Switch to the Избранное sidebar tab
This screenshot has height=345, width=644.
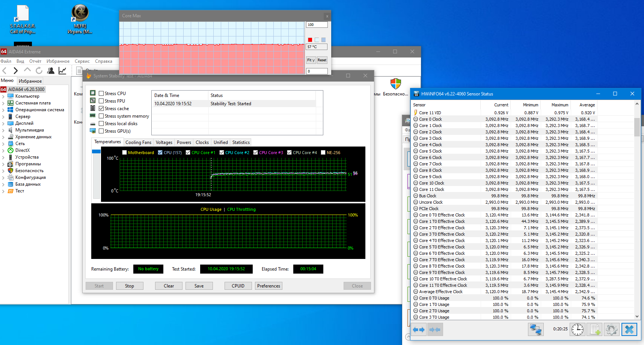[30, 81]
